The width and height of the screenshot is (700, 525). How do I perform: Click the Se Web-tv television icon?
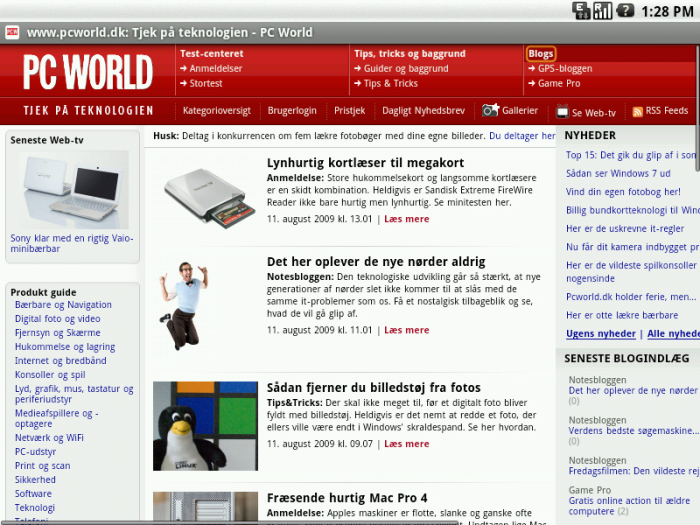pyautogui.click(x=562, y=112)
